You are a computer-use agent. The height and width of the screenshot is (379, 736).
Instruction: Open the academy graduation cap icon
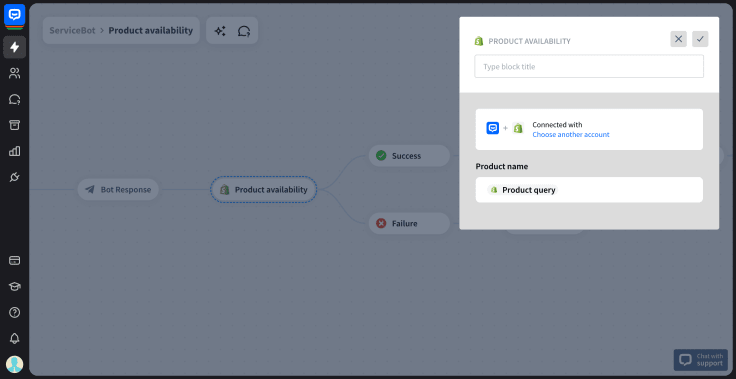tap(15, 286)
